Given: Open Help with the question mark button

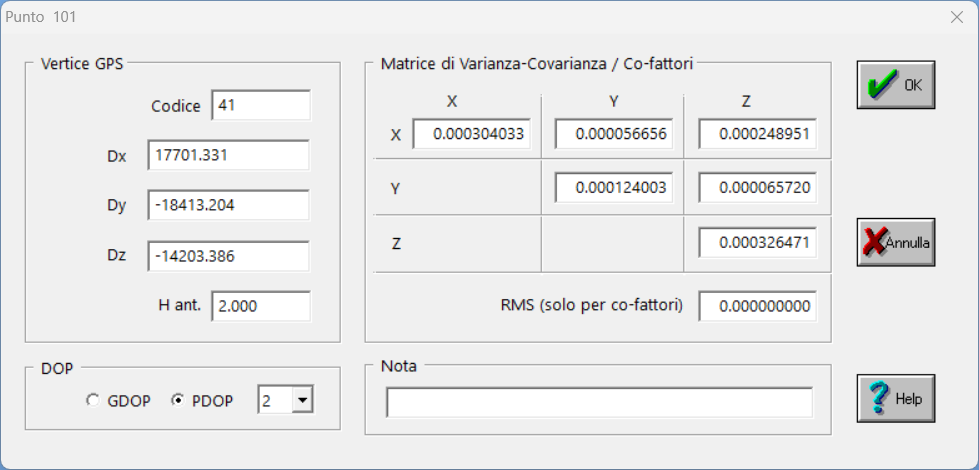Looking at the screenshot, I should (895, 398).
